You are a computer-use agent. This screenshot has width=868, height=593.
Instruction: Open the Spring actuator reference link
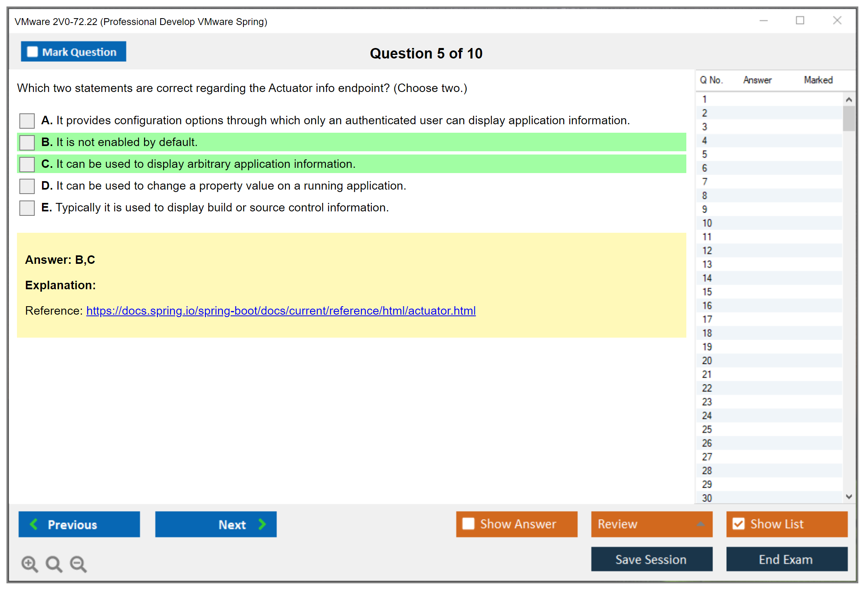tap(281, 311)
